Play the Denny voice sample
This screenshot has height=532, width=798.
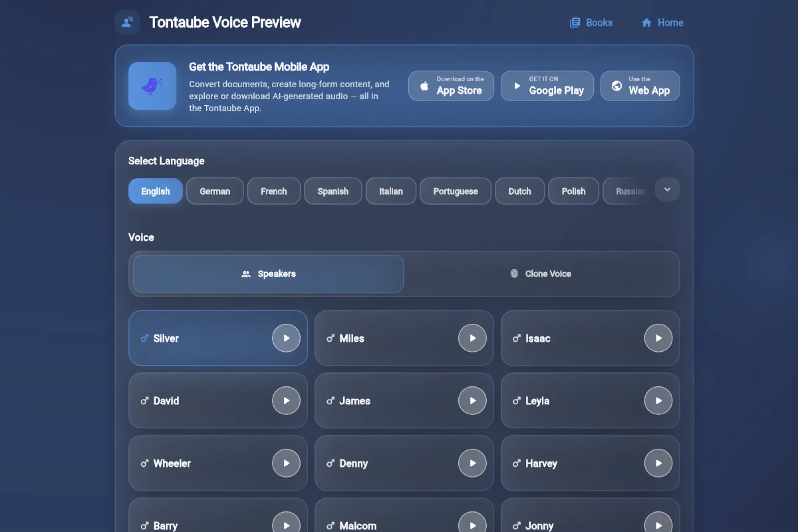tap(472, 463)
